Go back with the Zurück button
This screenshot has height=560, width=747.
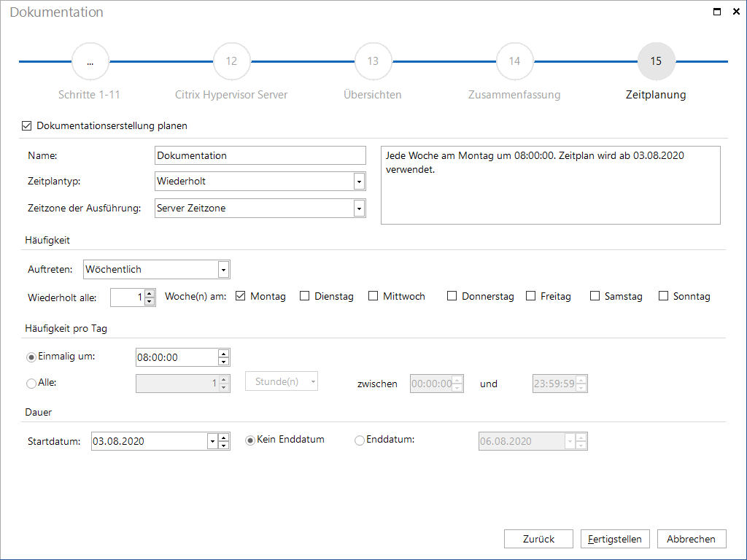pos(538,539)
